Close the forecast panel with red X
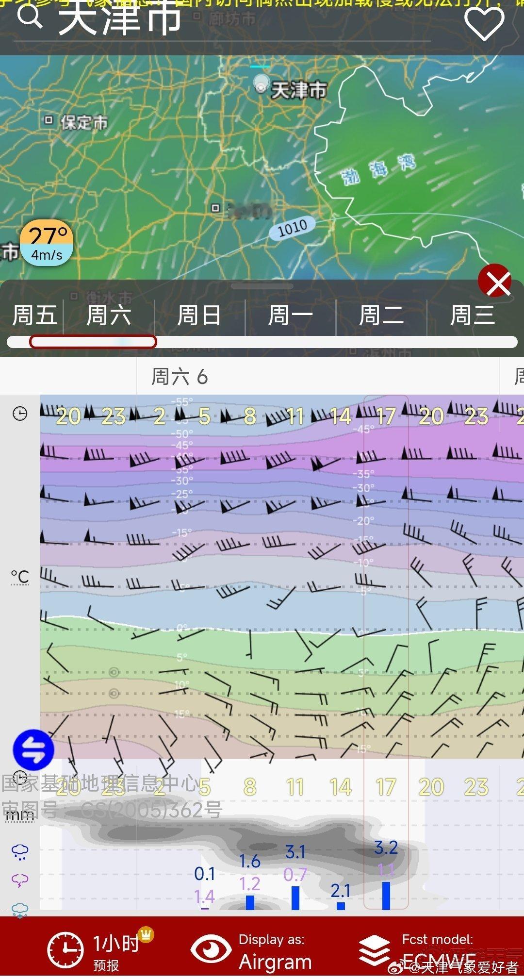524x980 pixels. tap(495, 282)
